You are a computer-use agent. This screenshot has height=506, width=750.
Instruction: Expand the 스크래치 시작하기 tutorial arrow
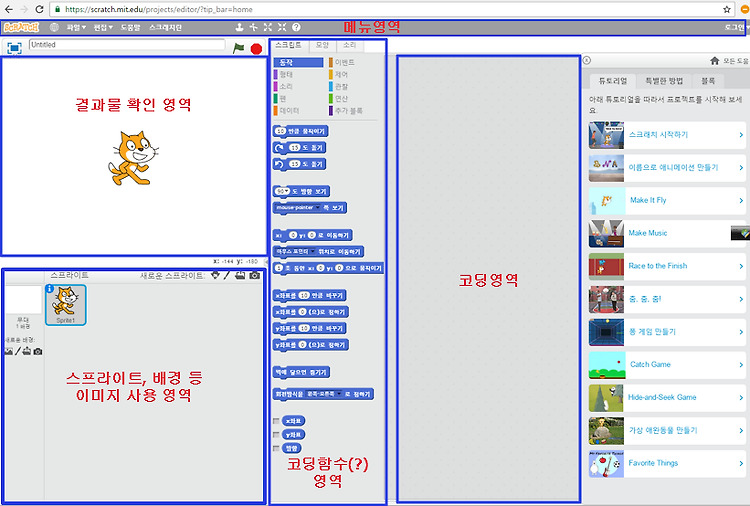(x=741, y=135)
